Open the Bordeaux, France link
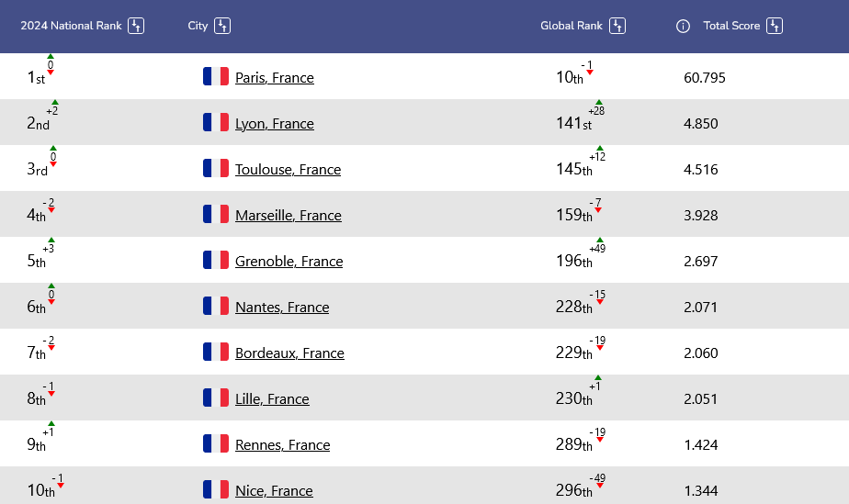The image size is (849, 504). click(289, 353)
